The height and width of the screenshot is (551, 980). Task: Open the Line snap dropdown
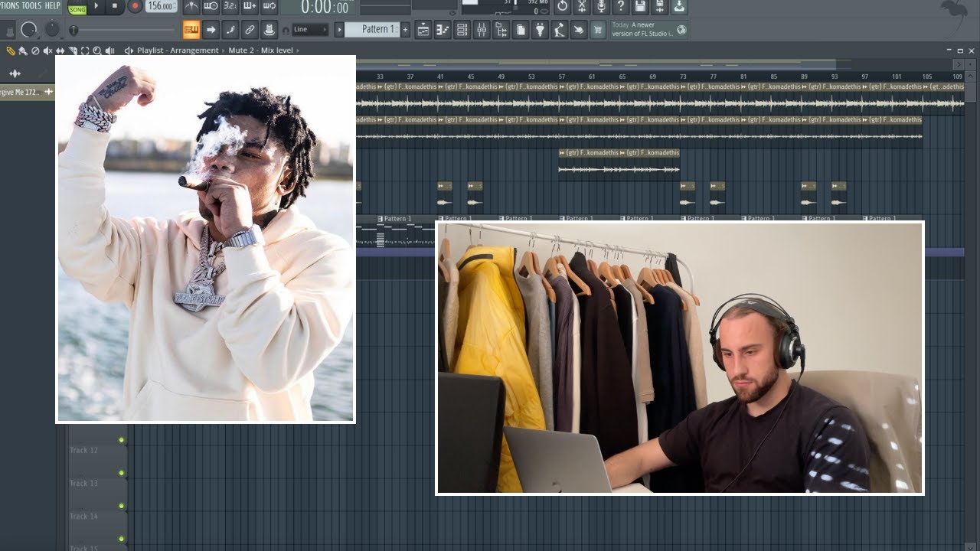coord(310,30)
